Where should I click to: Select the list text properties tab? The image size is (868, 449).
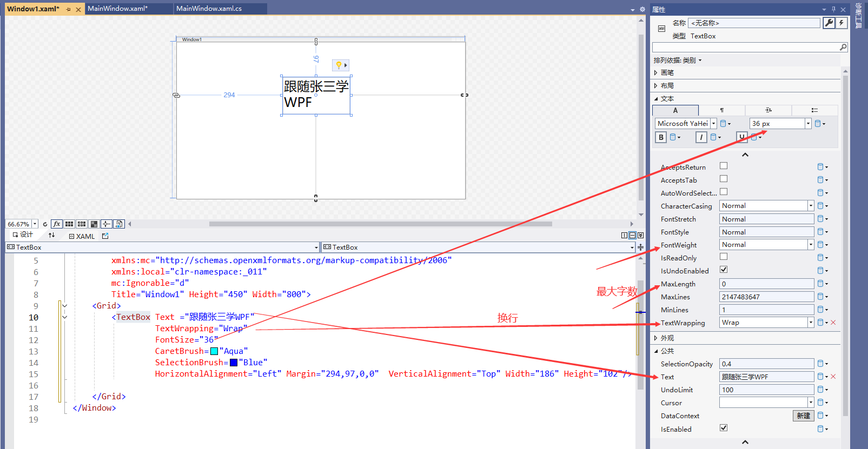tap(814, 110)
